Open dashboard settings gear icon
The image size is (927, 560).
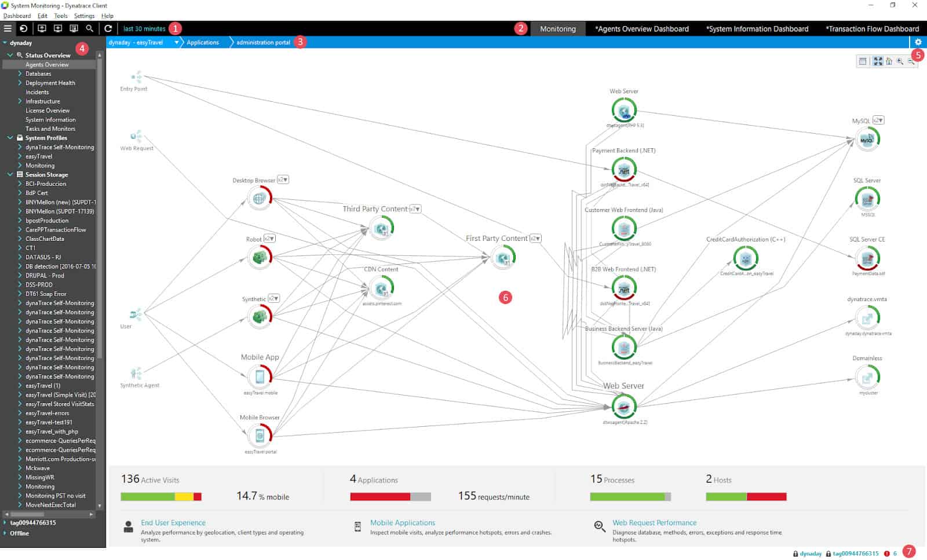918,42
